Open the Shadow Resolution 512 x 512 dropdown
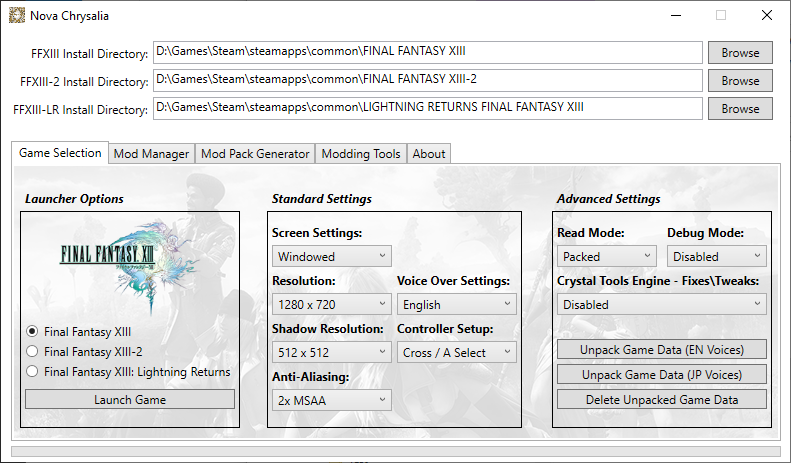 [331, 352]
